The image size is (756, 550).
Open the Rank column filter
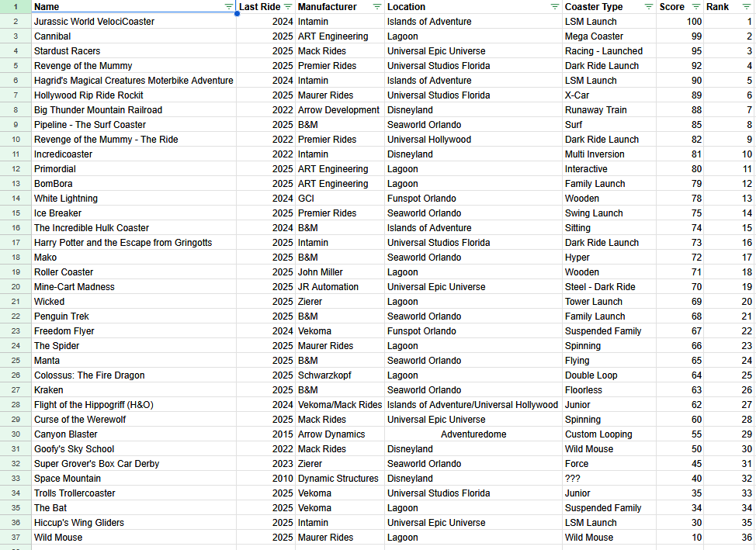tap(747, 7)
